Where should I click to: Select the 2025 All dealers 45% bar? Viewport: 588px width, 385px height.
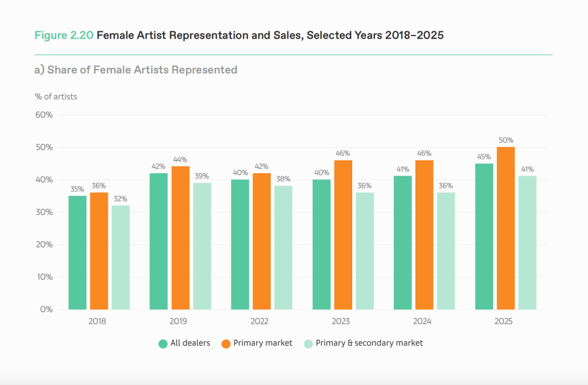pos(484,236)
